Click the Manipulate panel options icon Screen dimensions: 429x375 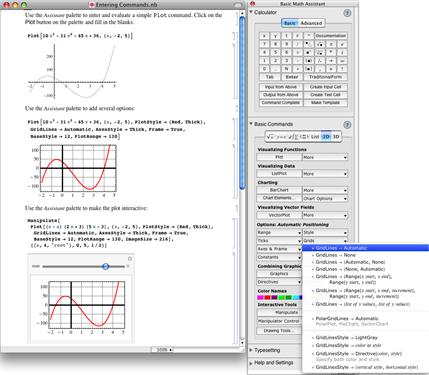[130, 259]
